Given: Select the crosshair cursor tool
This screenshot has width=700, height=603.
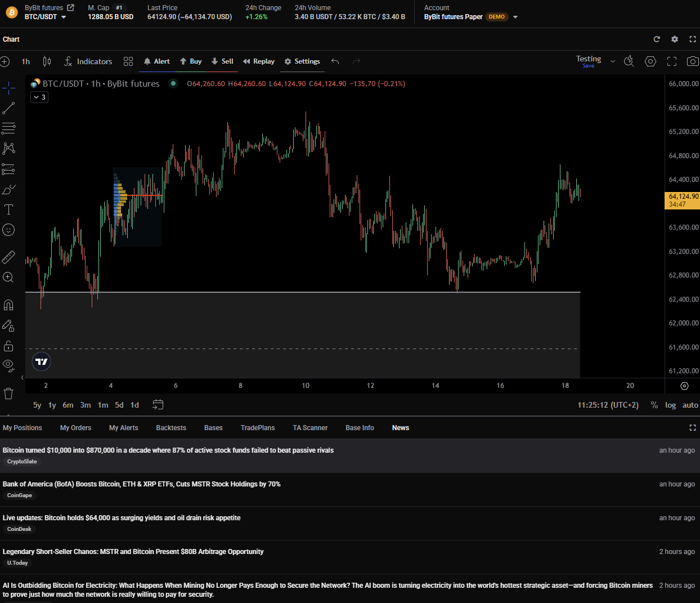Looking at the screenshot, I should coord(8,87).
